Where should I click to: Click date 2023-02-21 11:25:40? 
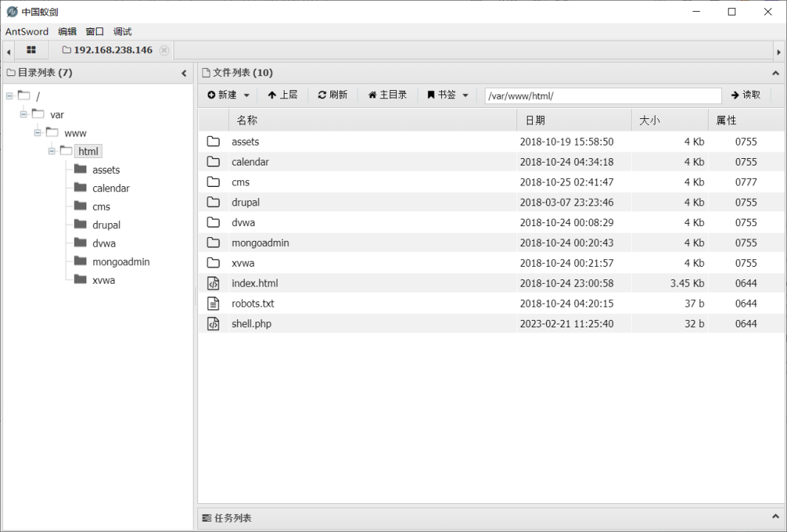tap(567, 324)
